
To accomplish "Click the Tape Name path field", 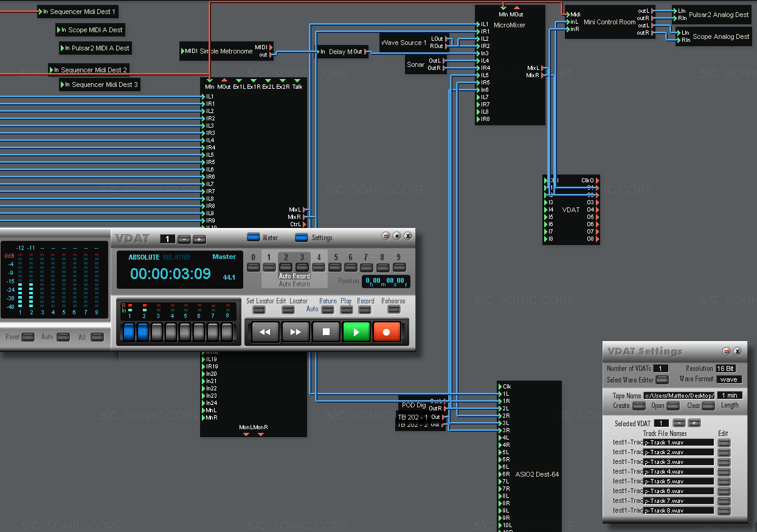I will (679, 395).
